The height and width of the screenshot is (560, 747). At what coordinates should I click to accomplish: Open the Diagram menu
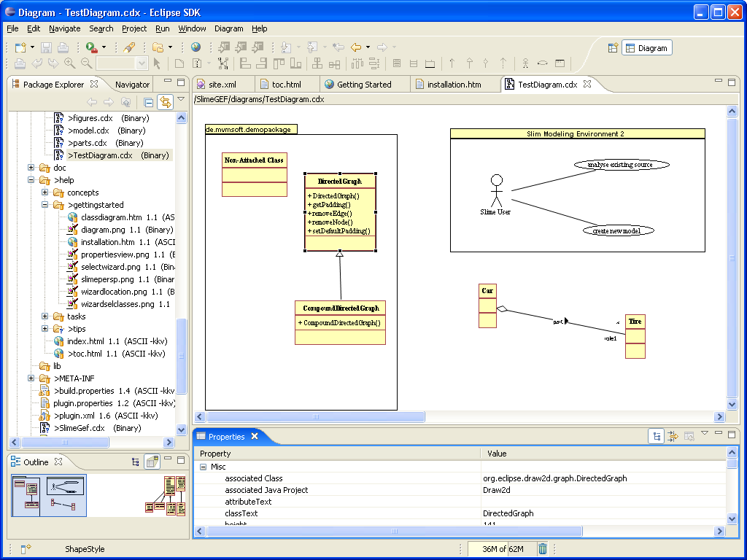pyautogui.click(x=228, y=28)
